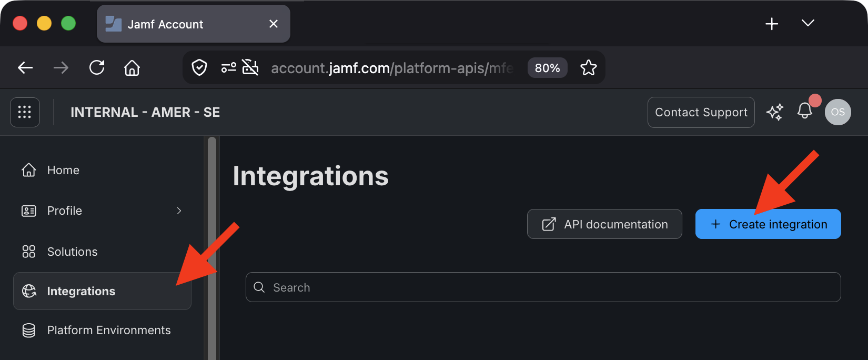Open Platform Environments in sidebar
Viewport: 868px width, 360px height.
click(102, 330)
